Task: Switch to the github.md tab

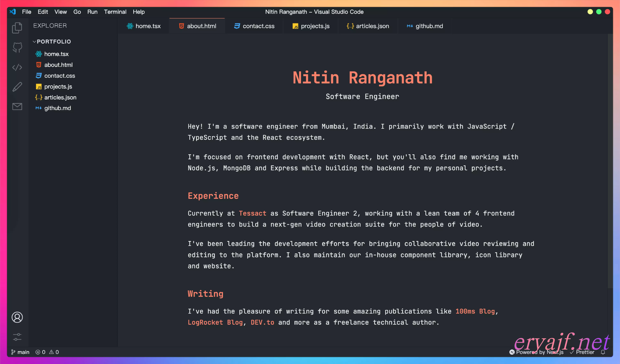Action: tap(425, 26)
